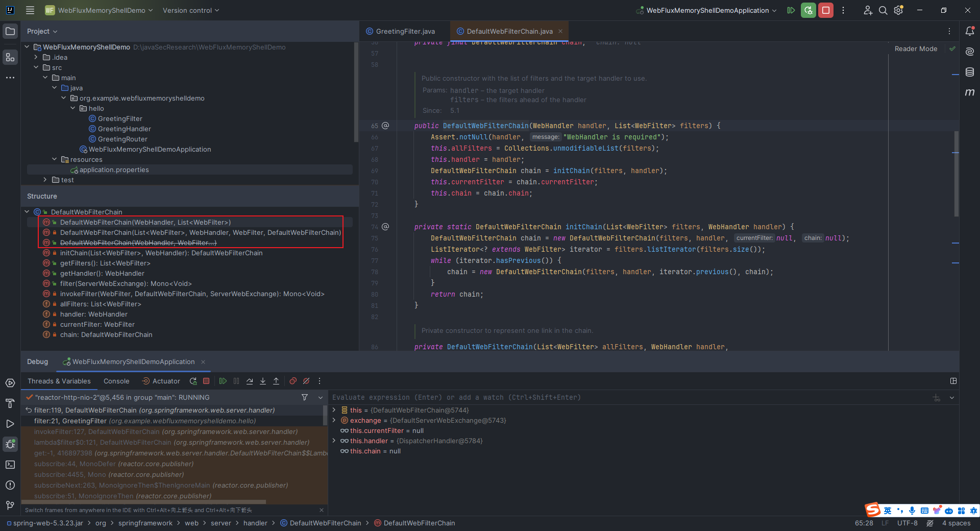Viewport: 980px width, 531px height.
Task: Open View Breakpoints icon
Action: pos(293,381)
